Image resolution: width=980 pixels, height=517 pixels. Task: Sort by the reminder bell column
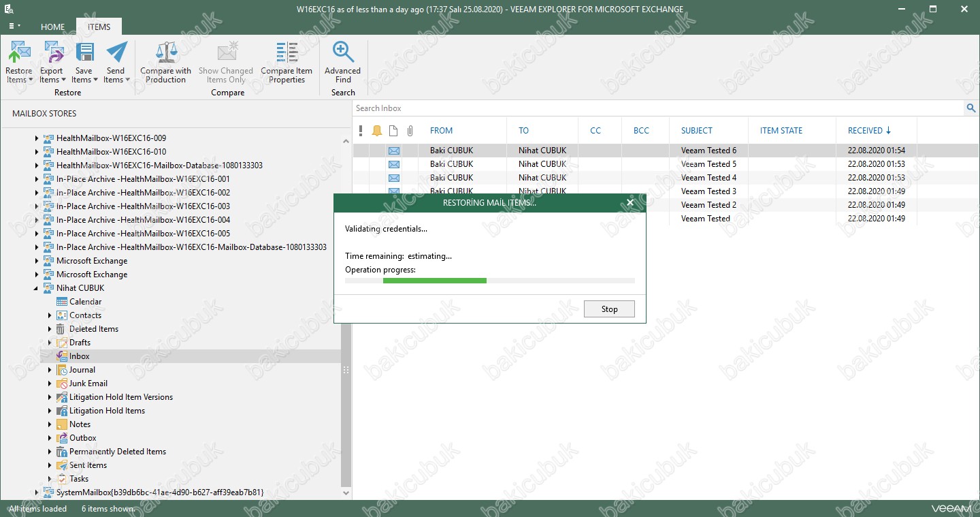coord(377,131)
